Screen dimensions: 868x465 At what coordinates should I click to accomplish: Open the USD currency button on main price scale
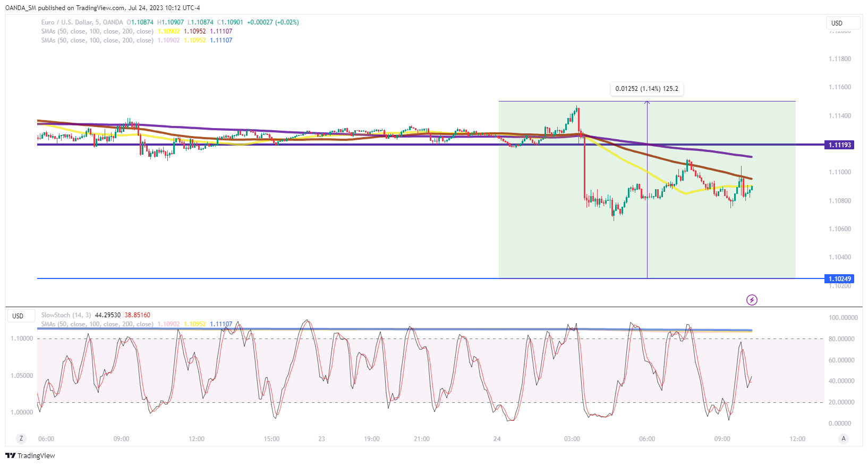tap(843, 23)
